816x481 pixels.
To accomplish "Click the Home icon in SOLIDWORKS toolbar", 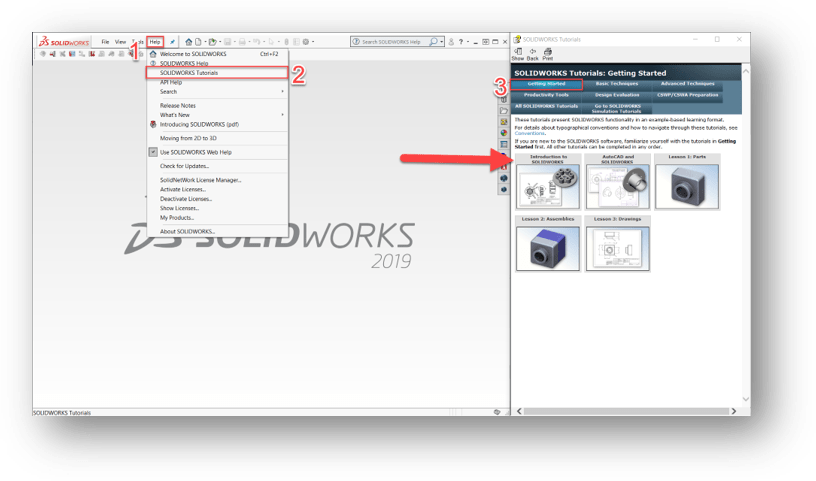I will click(x=189, y=42).
